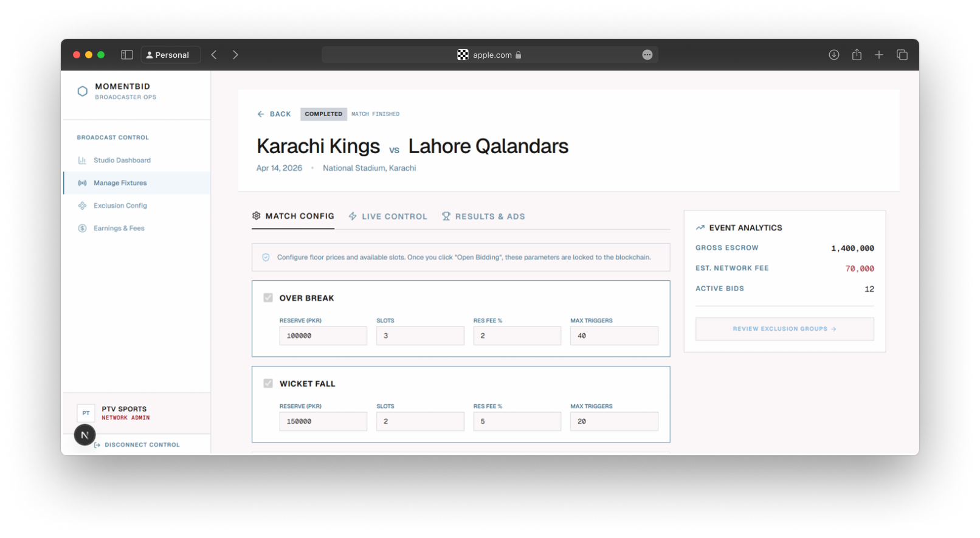Click the lock icon in address bar
The height and width of the screenshot is (538, 980).
tap(519, 55)
